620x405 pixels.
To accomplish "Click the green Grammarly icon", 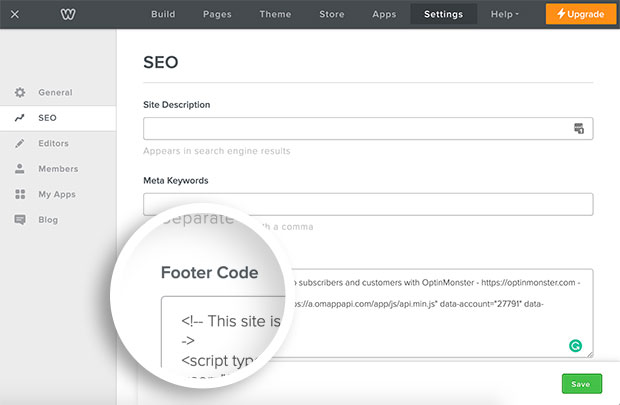I will 575,346.
